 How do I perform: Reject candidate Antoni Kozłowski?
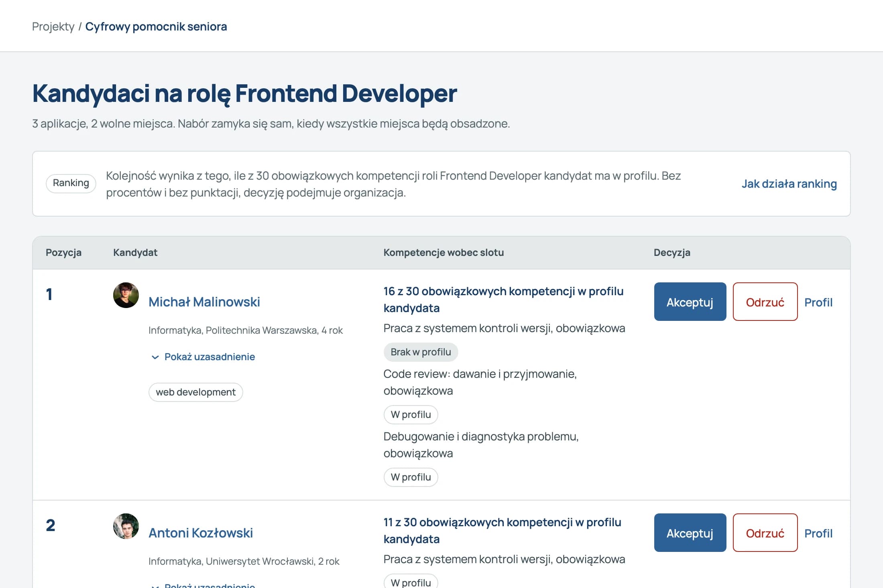[765, 533]
